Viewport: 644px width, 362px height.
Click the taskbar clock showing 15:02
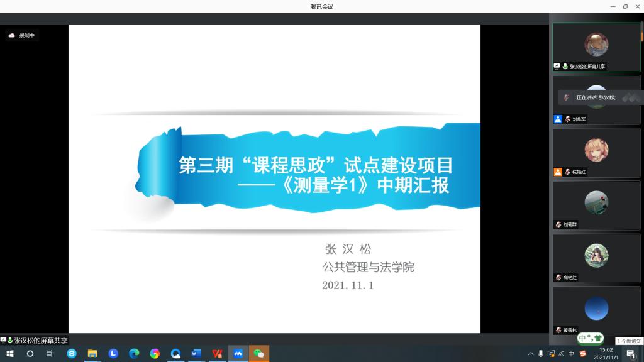606,354
